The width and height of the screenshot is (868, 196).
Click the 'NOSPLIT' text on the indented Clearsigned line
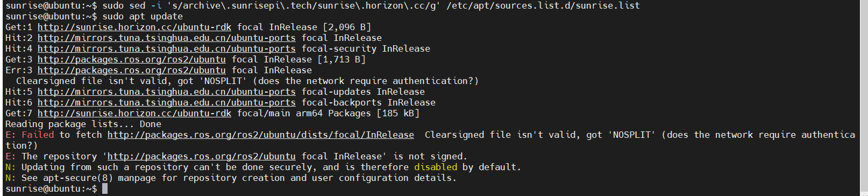223,81
